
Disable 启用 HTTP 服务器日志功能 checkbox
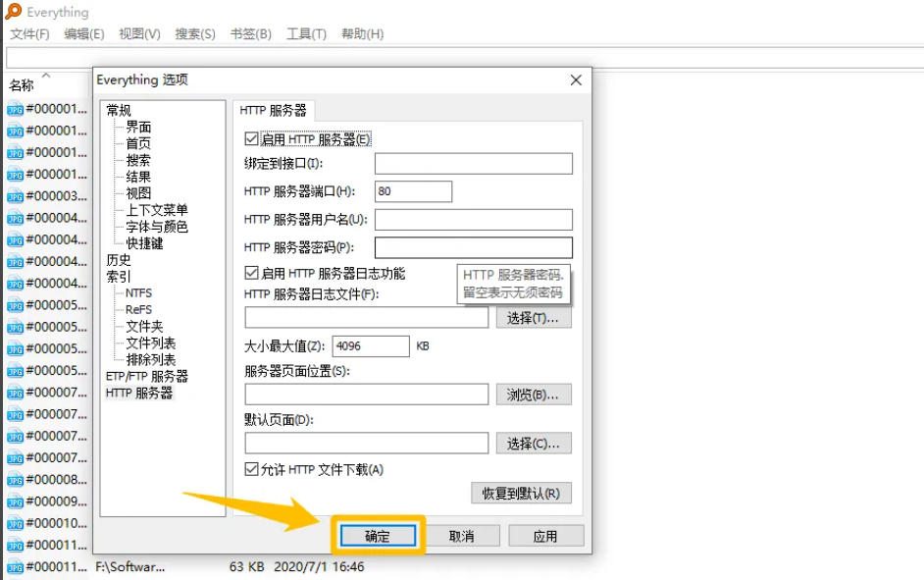(x=251, y=273)
